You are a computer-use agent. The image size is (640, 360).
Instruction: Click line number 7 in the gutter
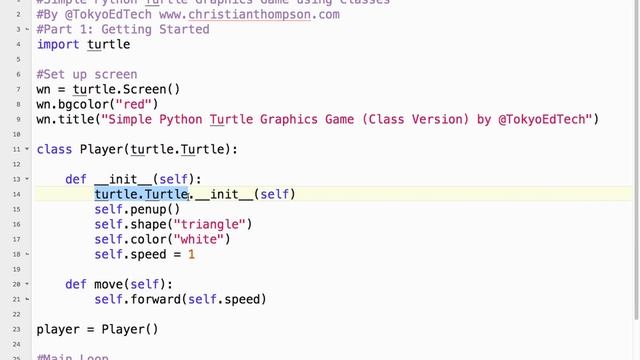[x=18, y=89]
